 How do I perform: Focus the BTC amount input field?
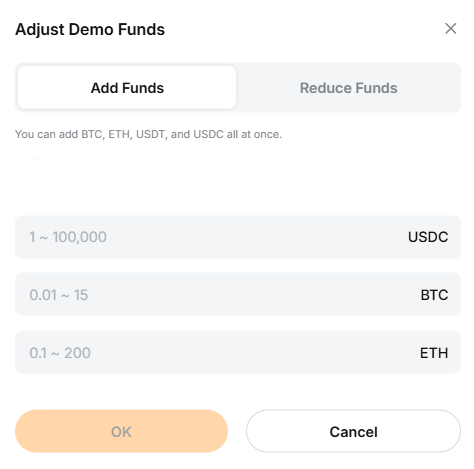coord(238,294)
